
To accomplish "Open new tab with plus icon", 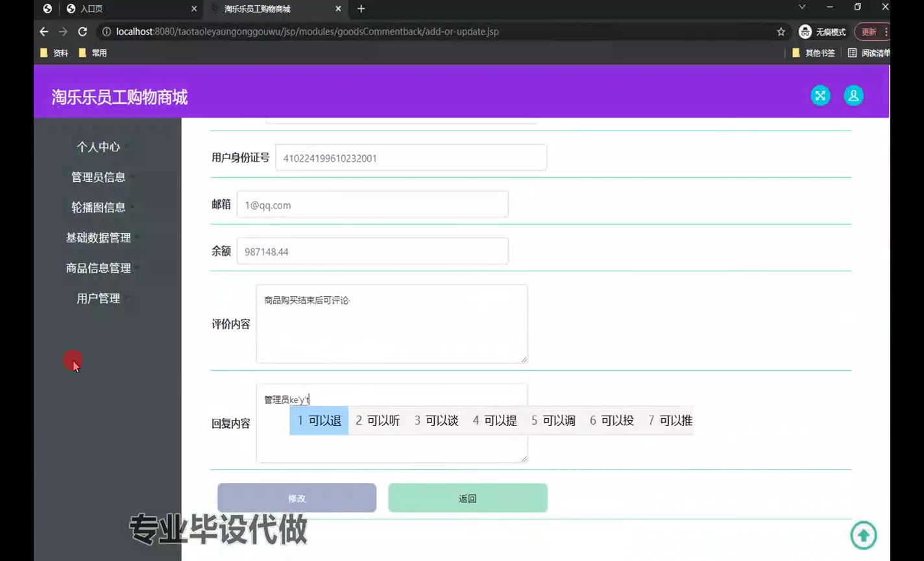I will point(361,8).
